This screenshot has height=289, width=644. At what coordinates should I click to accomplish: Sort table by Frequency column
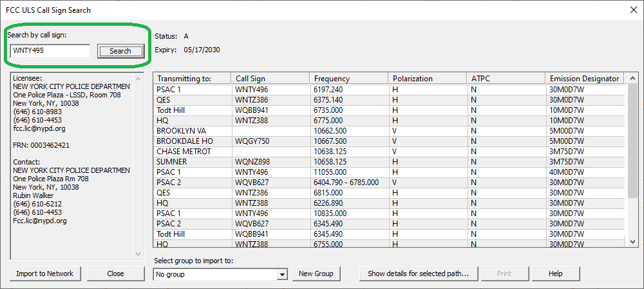pos(349,79)
